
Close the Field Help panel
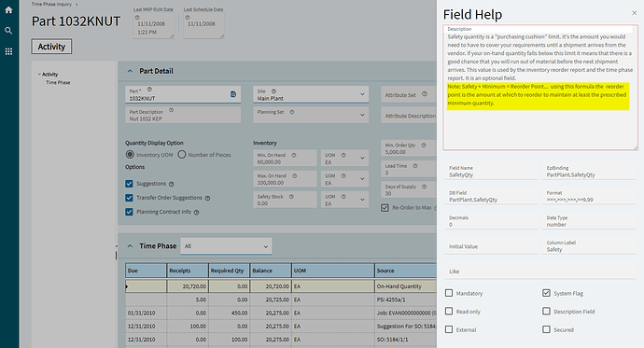click(634, 13)
